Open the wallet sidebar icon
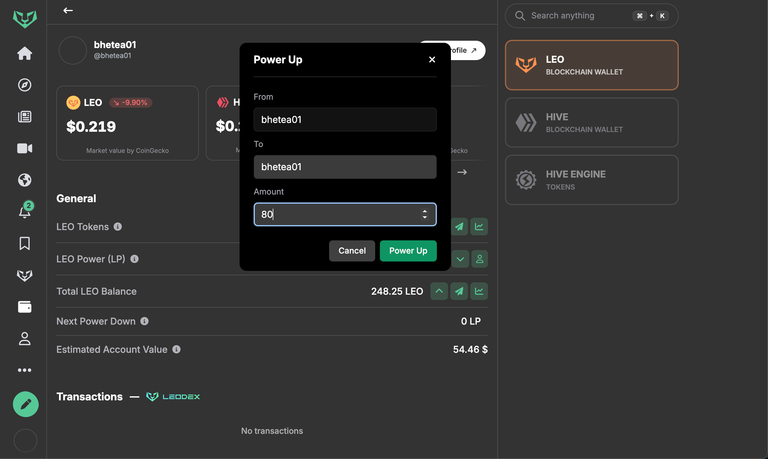Screen dimensions: 768x459 point(24,307)
